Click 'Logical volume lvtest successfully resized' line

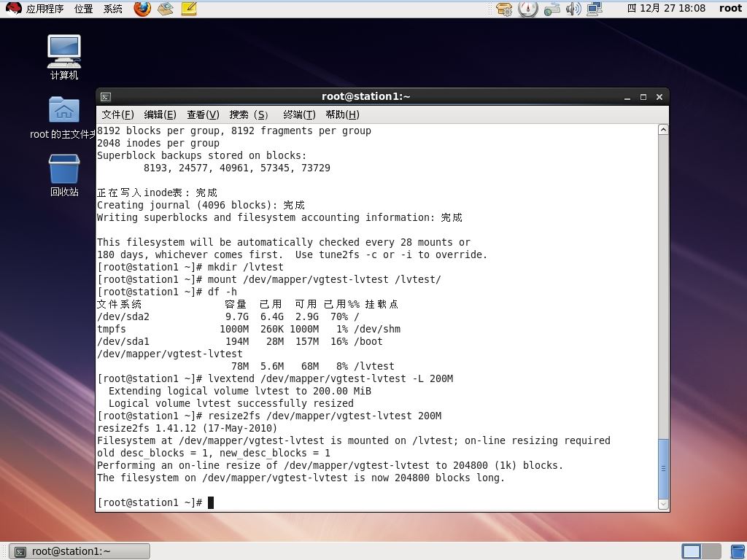pyautogui.click(x=231, y=403)
